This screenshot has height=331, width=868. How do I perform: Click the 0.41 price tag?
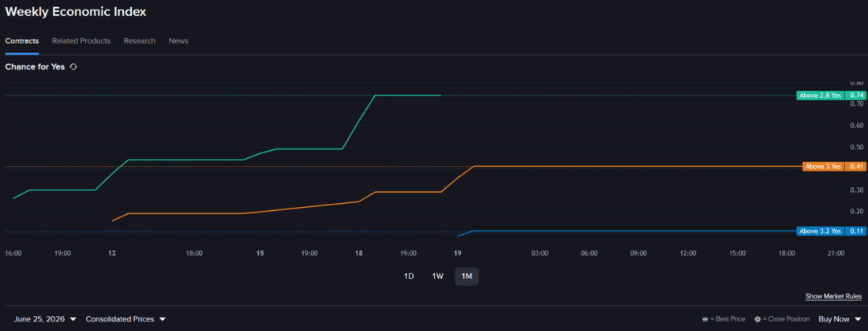point(856,167)
